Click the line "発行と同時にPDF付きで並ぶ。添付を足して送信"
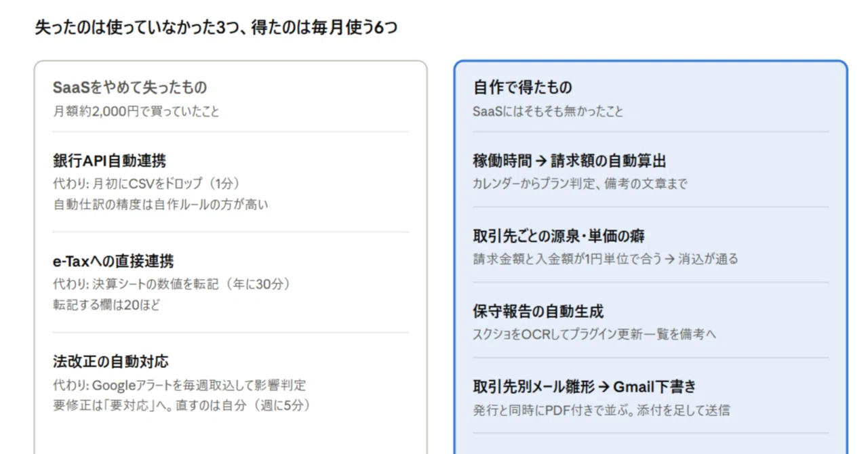868x454 pixels. 601,410
